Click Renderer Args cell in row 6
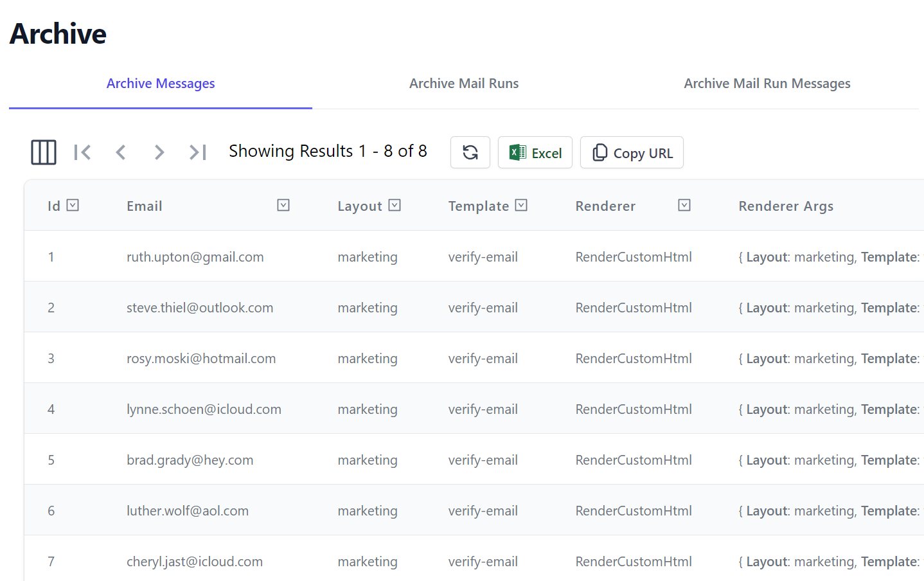This screenshot has width=924, height=581. click(830, 511)
